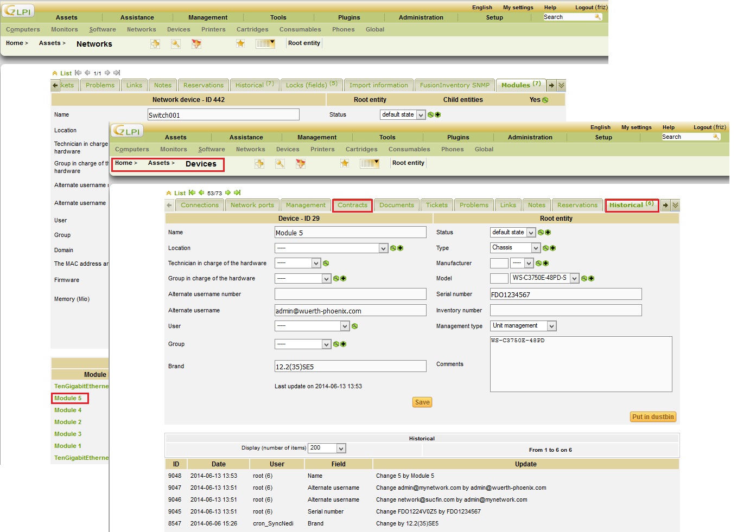Click the bookmark star icon in Devices toolbar
Viewport: 756px width, 532px height.
(x=345, y=163)
